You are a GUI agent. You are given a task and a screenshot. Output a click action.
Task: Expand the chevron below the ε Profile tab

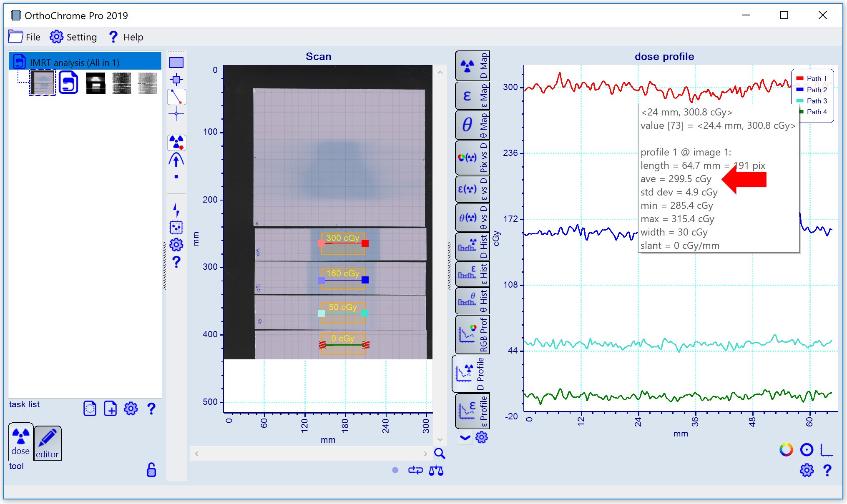click(x=465, y=438)
